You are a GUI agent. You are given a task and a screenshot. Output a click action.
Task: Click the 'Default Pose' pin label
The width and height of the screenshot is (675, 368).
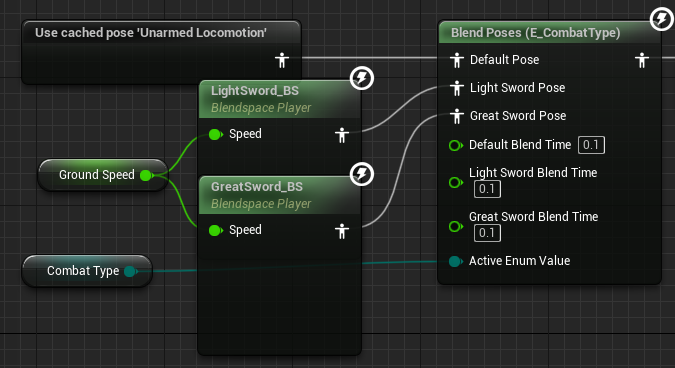tap(505, 60)
